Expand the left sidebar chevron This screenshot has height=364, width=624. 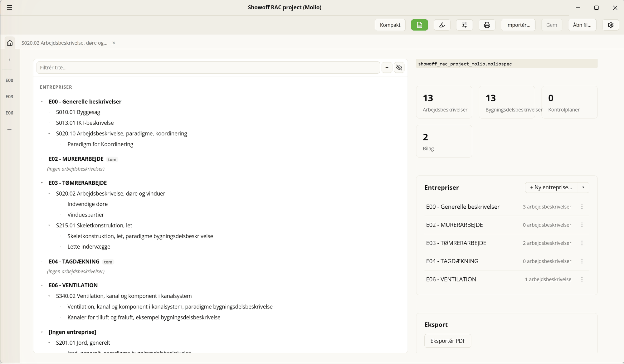(9, 60)
